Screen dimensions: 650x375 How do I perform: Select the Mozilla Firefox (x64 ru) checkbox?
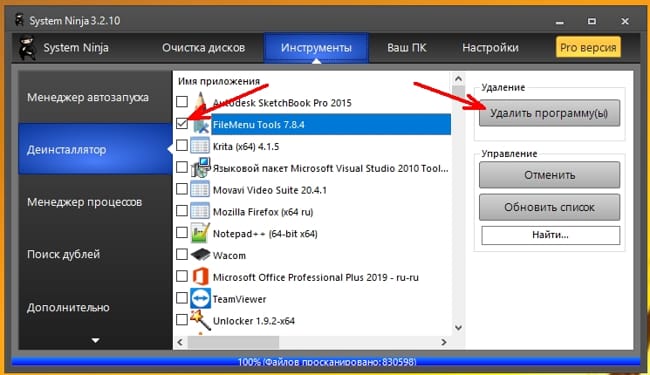pos(182,211)
